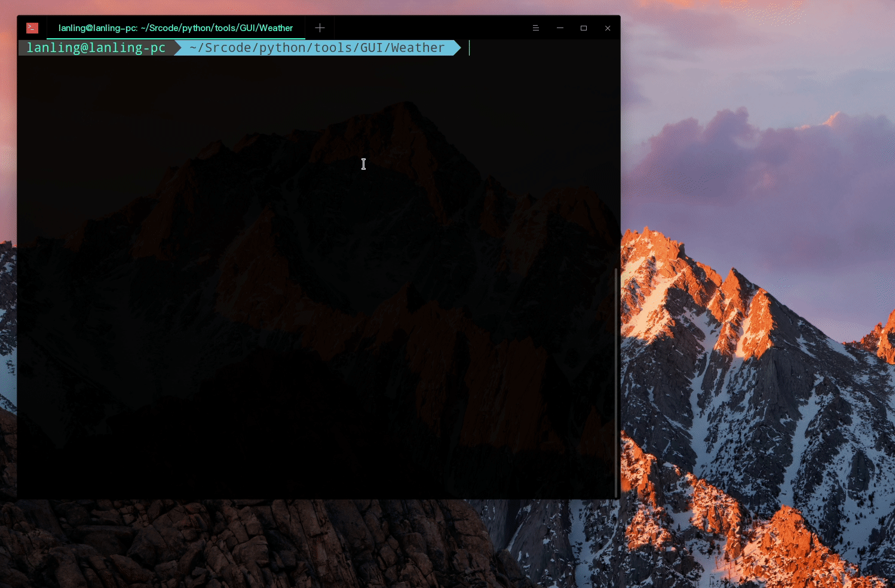Click empty title bar space right of plus button
Image resolution: width=895 pixels, height=588 pixels.
pos(430,28)
